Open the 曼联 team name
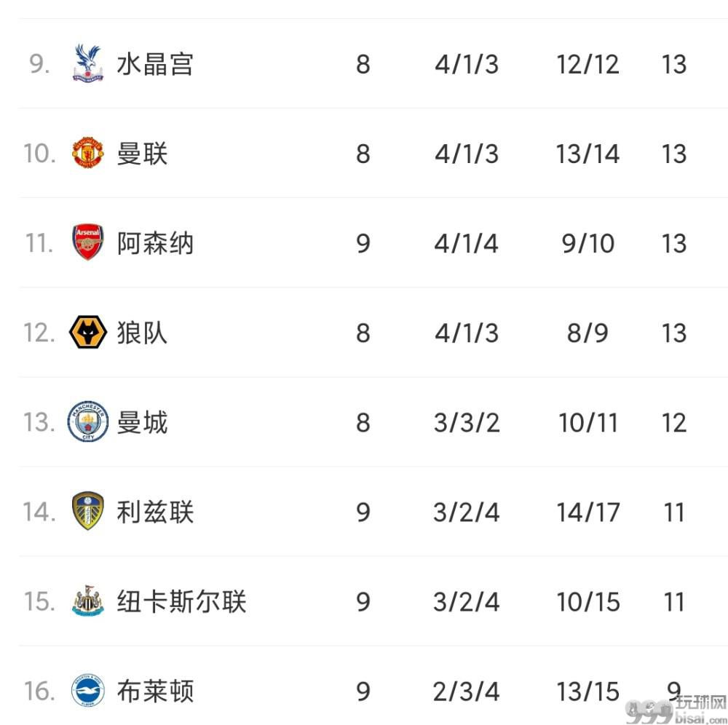The height and width of the screenshot is (725, 728). coord(142,154)
